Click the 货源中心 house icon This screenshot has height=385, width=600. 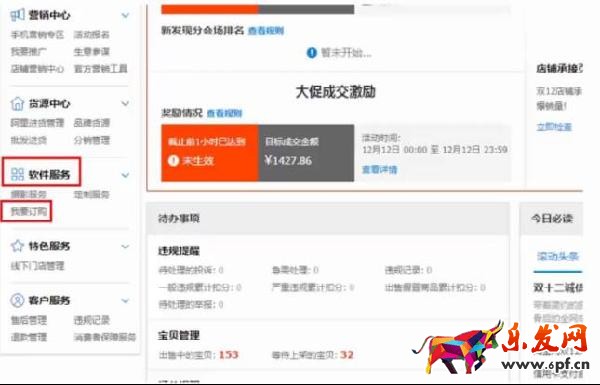click(17, 103)
